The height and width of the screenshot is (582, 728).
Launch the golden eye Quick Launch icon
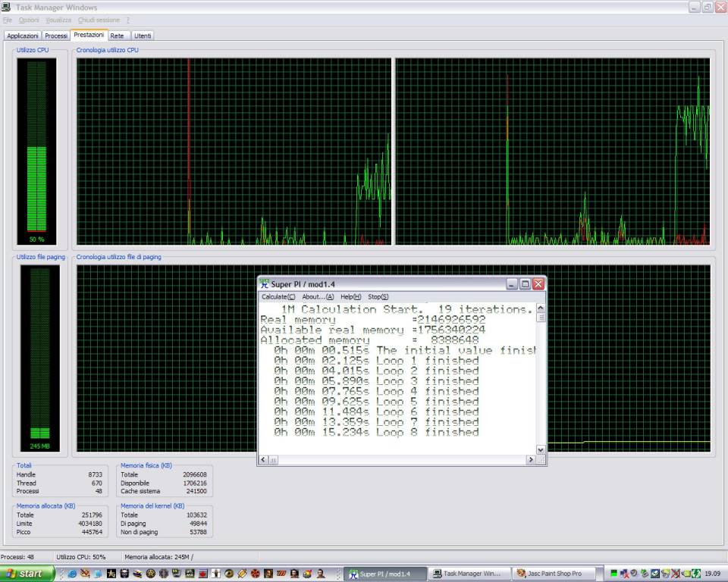pyautogui.click(x=229, y=573)
